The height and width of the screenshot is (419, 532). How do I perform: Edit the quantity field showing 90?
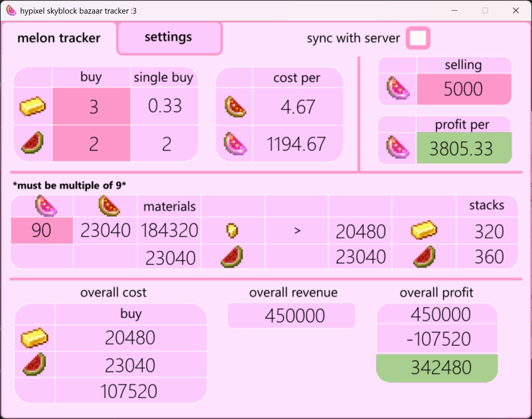(42, 230)
